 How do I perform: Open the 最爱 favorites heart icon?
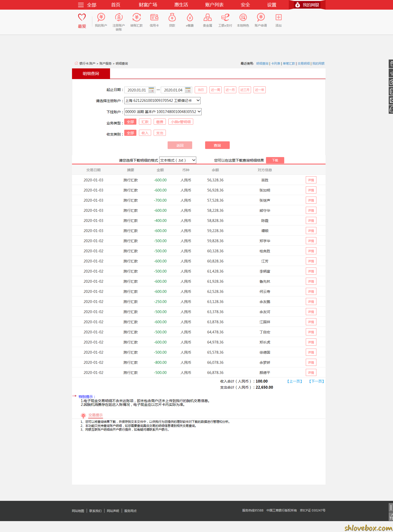coord(82,17)
